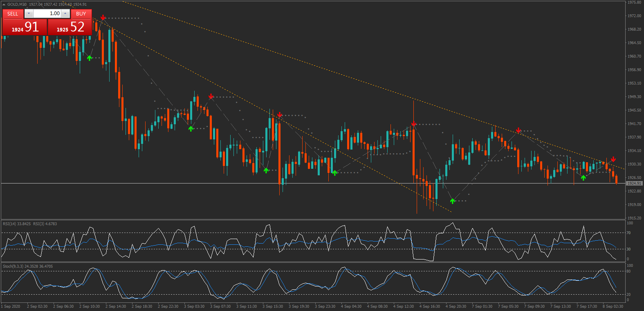Image resolution: width=644 pixels, height=311 pixels.
Task: Click the 1924.91 sell price tile
Action: tap(25, 27)
